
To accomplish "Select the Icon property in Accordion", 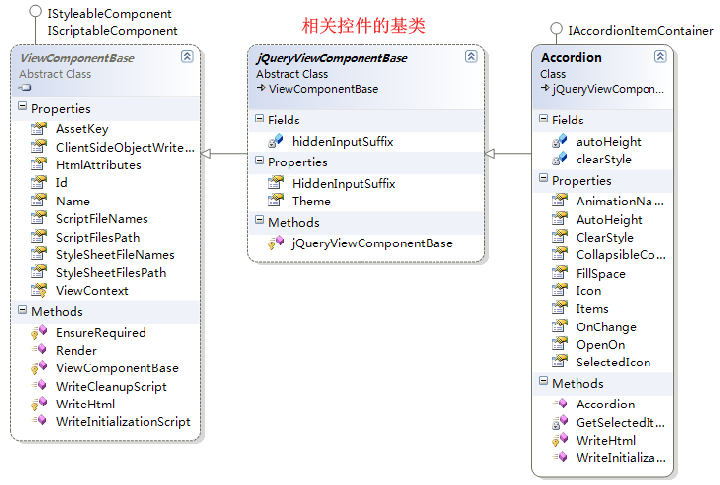I will tap(602, 291).
